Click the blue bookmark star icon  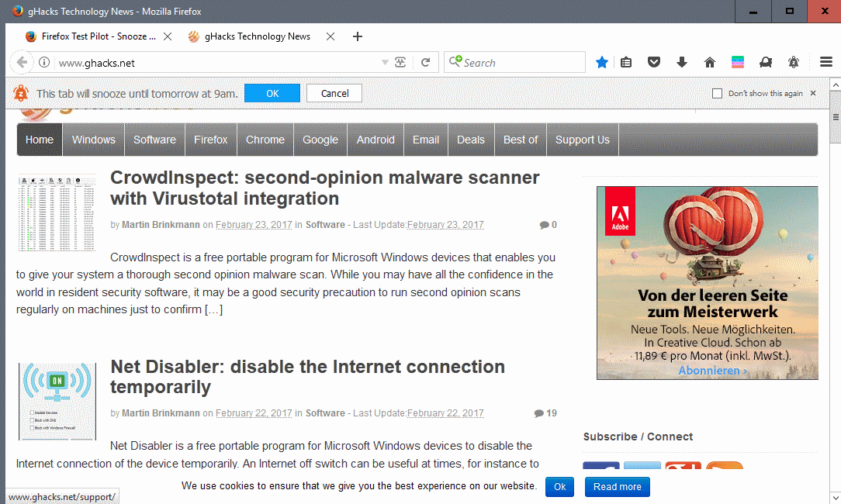tap(602, 63)
